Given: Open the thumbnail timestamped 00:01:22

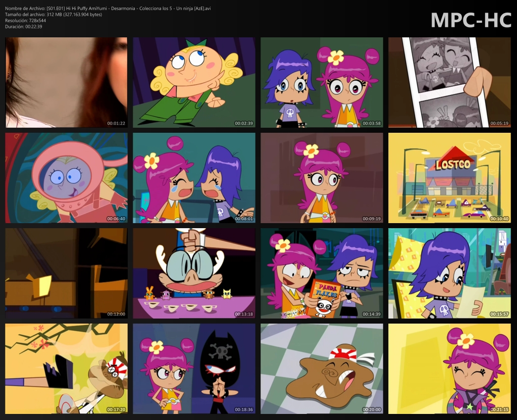Looking at the screenshot, I should [66, 82].
